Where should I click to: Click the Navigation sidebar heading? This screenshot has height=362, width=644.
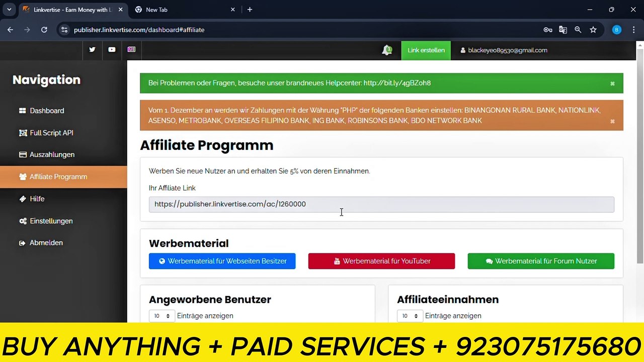46,80
